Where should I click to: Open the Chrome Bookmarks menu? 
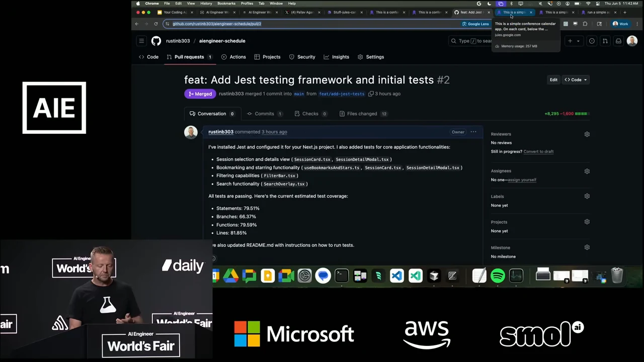(226, 4)
